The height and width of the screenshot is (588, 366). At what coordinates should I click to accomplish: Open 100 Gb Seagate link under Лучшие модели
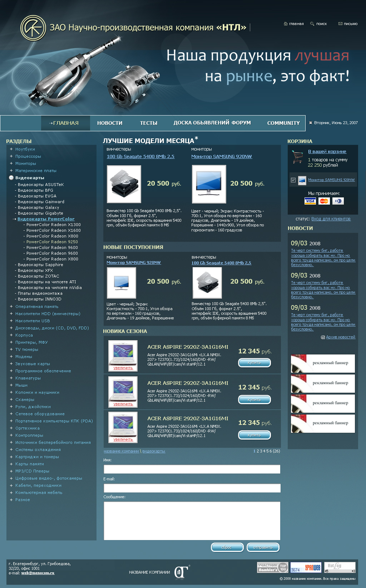(140, 157)
